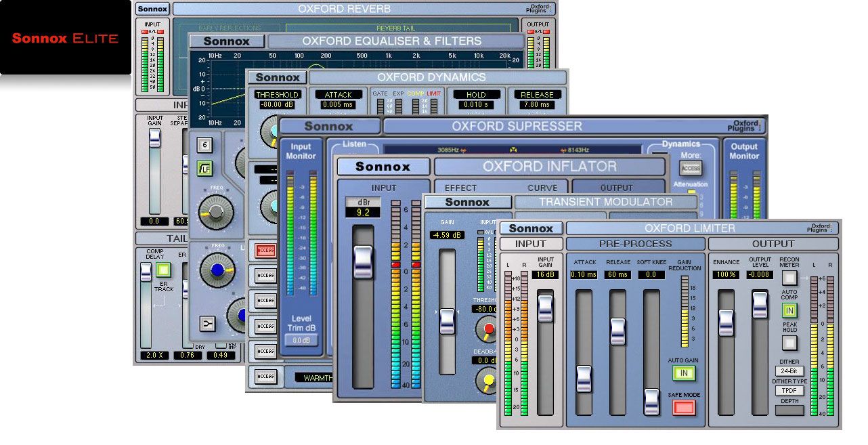The image size is (868, 445).
Task: Click the Limiter release value '60 ms'
Action: 617,275
